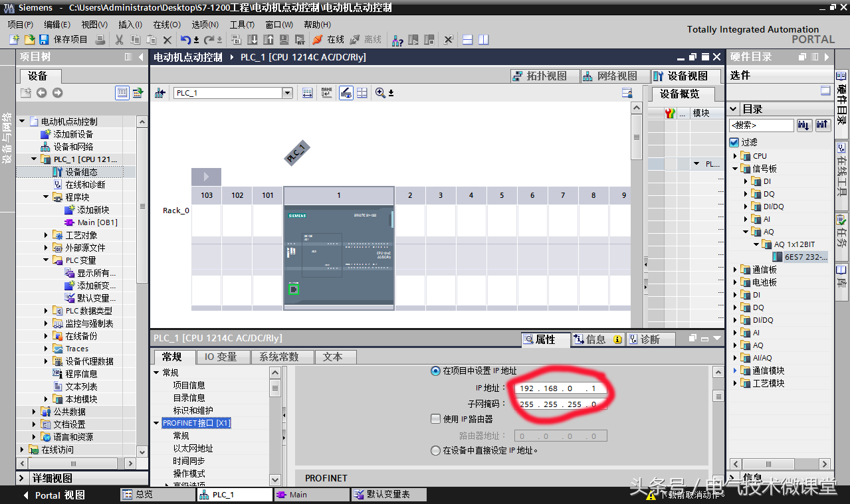The height and width of the screenshot is (504, 850).
Task: Collapse the 信号板 catalog folder
Action: click(736, 169)
